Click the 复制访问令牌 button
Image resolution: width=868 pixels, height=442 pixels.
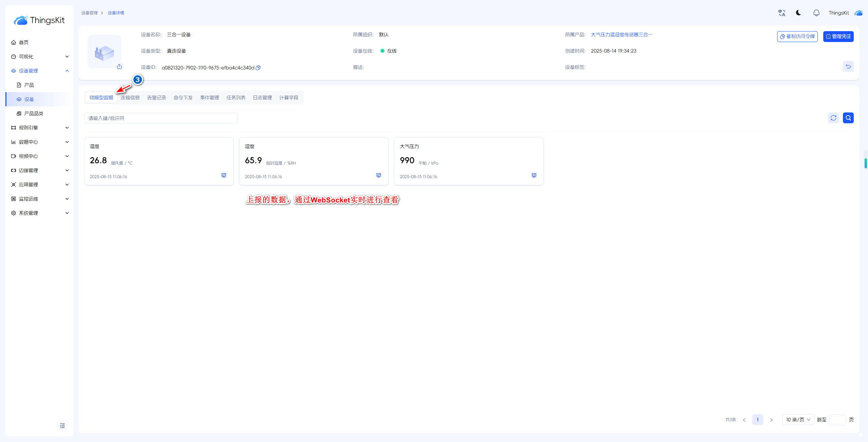797,37
